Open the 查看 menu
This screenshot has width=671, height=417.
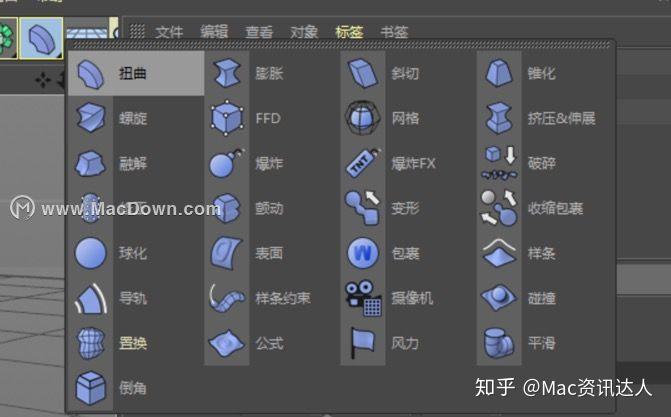(259, 32)
